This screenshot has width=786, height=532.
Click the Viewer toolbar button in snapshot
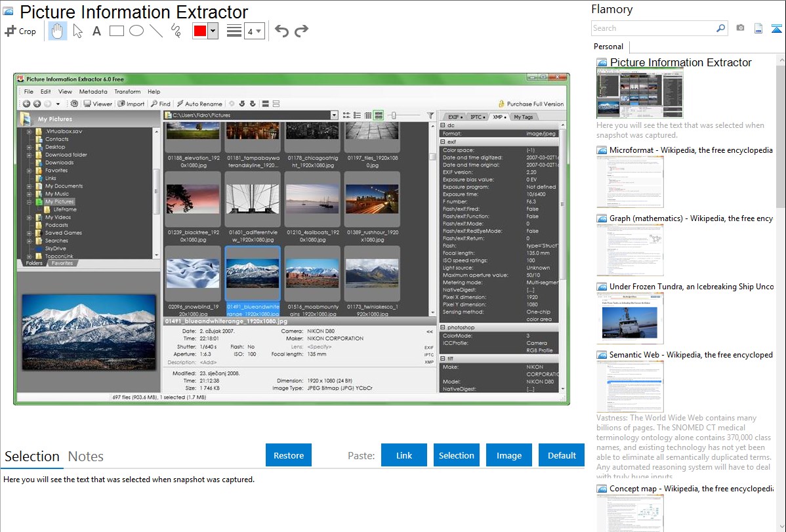[x=98, y=104]
